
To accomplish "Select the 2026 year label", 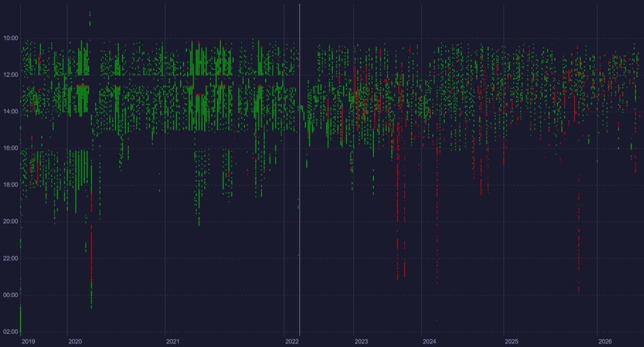I will [x=605, y=342].
